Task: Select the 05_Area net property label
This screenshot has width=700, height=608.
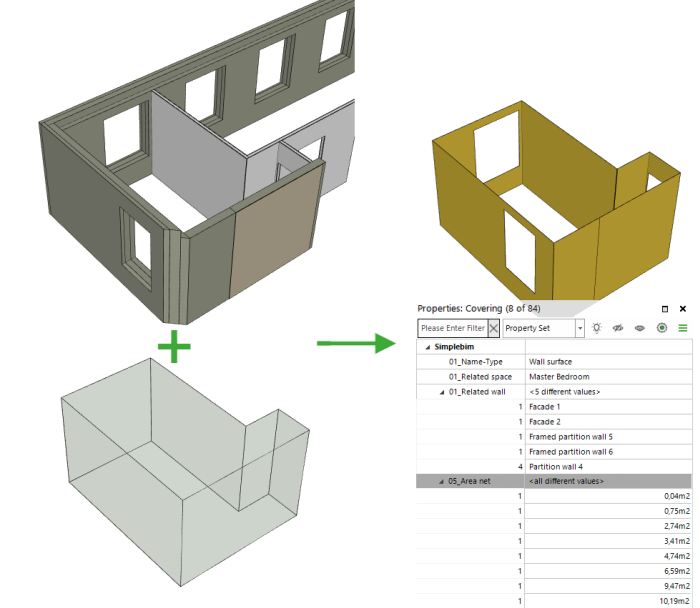Action: coord(469,481)
